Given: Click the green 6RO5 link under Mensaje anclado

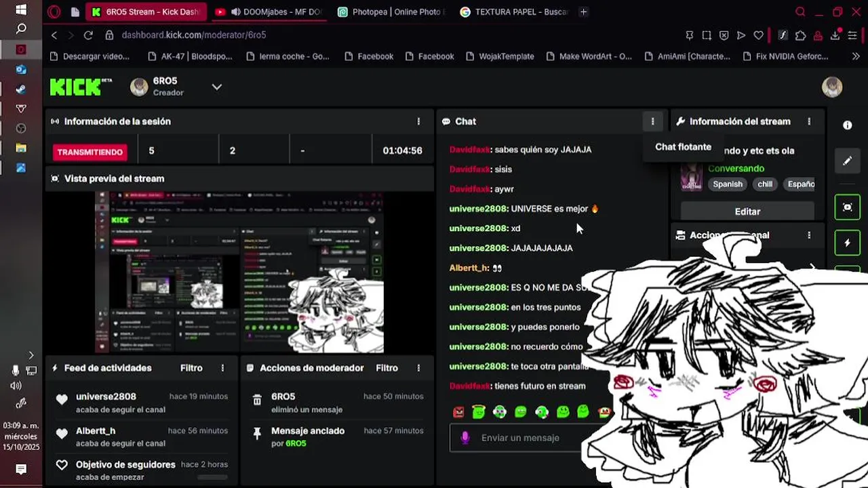Looking at the screenshot, I should 296,444.
